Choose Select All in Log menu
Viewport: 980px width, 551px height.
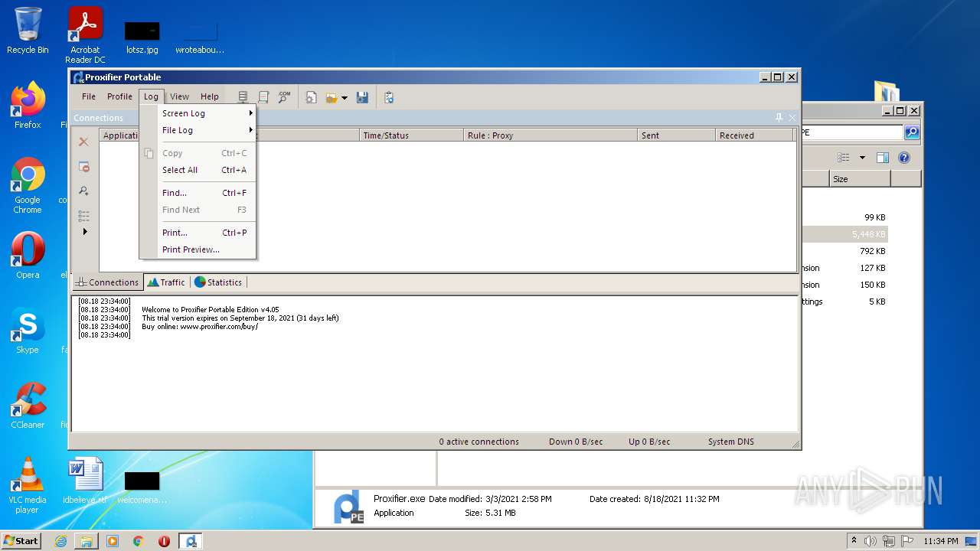tap(198, 170)
